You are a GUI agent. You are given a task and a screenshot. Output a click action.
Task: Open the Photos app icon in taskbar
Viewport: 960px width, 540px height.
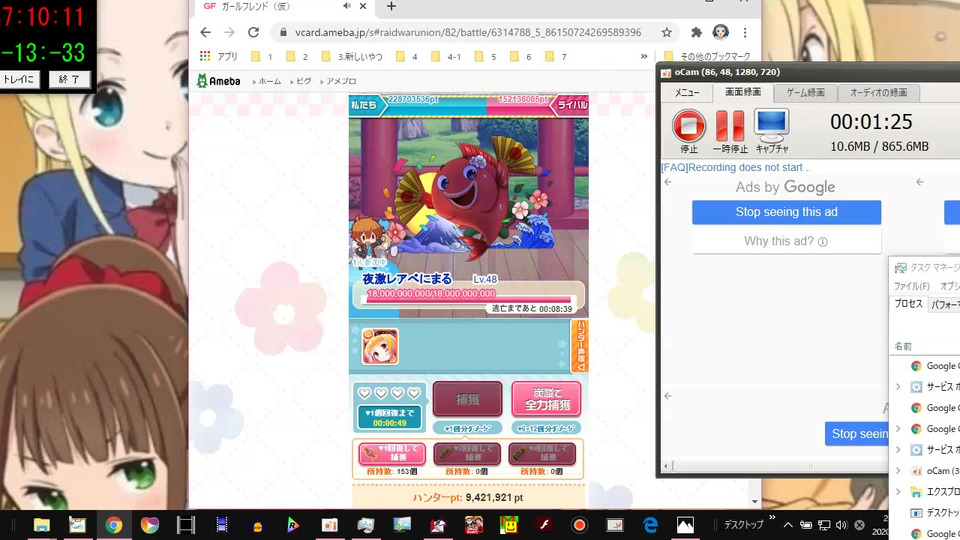click(x=685, y=525)
